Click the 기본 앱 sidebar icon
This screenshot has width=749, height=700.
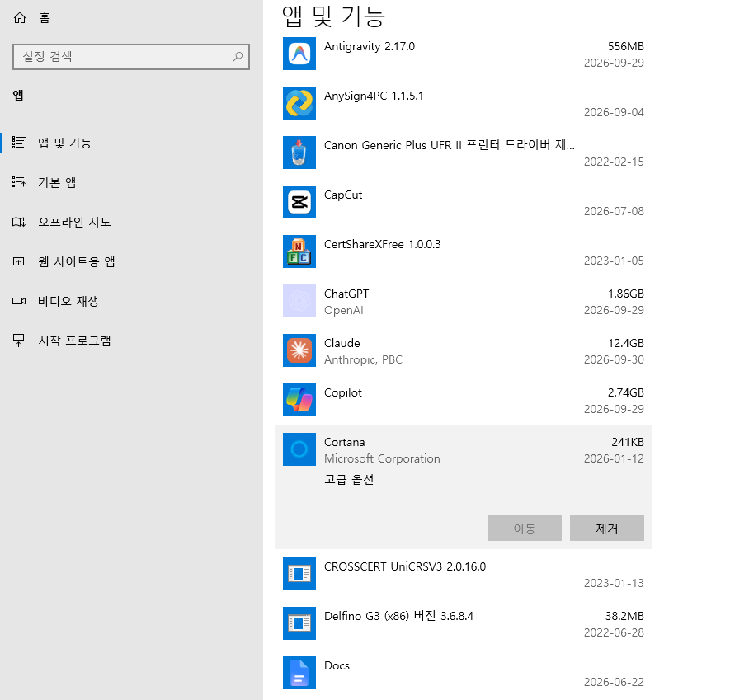(x=19, y=182)
